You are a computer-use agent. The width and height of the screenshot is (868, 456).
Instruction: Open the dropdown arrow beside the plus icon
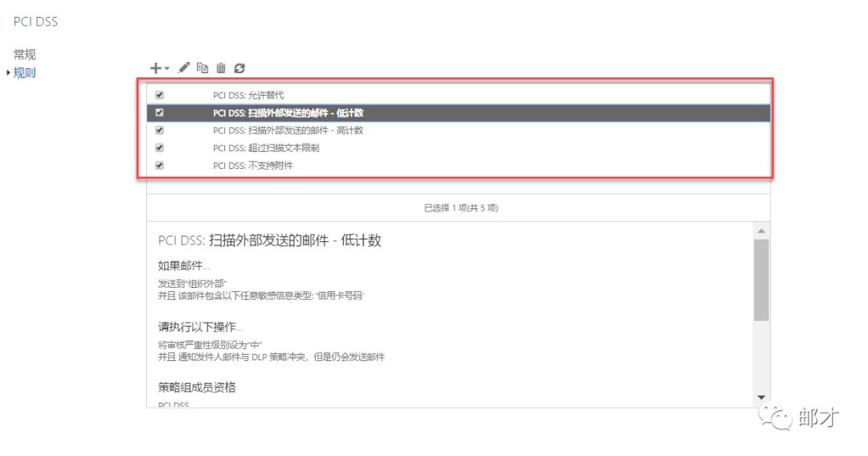167,70
